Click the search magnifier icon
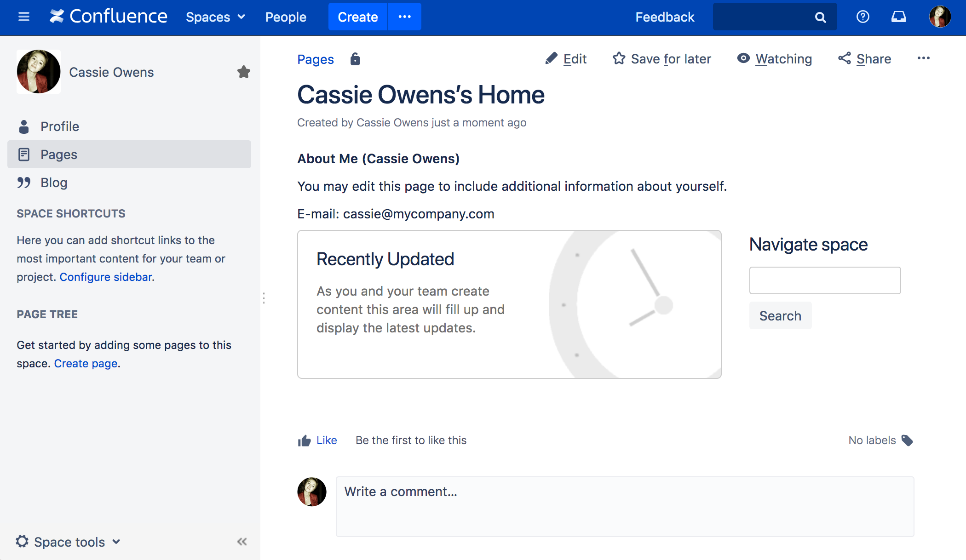 pyautogui.click(x=820, y=17)
